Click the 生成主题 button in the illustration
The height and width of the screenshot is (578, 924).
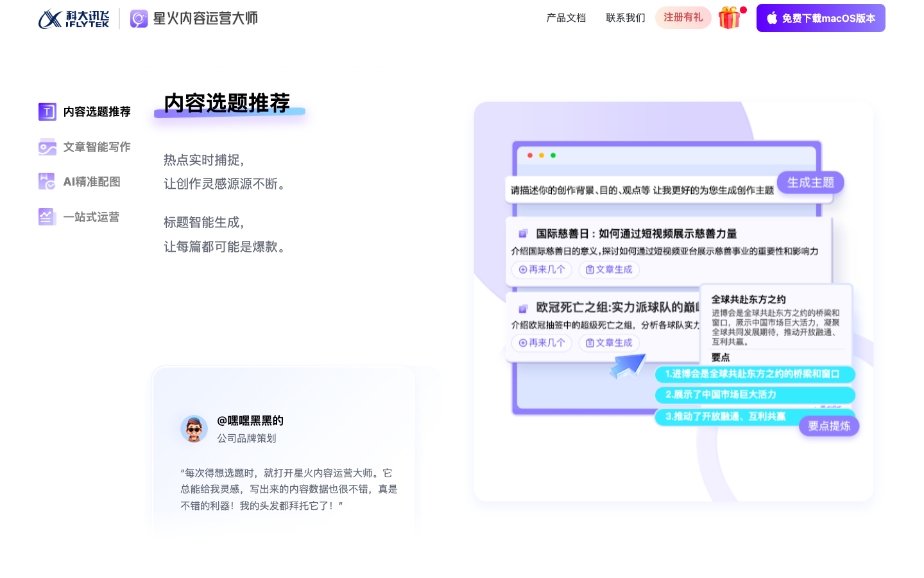click(810, 182)
